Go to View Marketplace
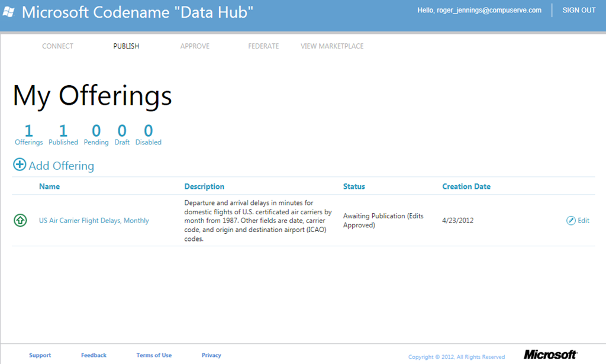This screenshot has height=364, width=606. [332, 46]
